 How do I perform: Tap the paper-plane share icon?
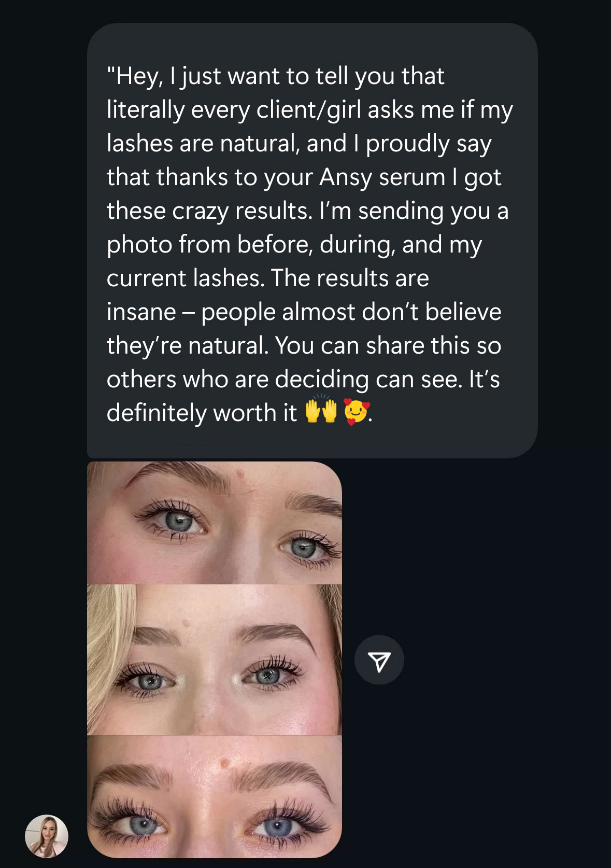[x=379, y=660]
